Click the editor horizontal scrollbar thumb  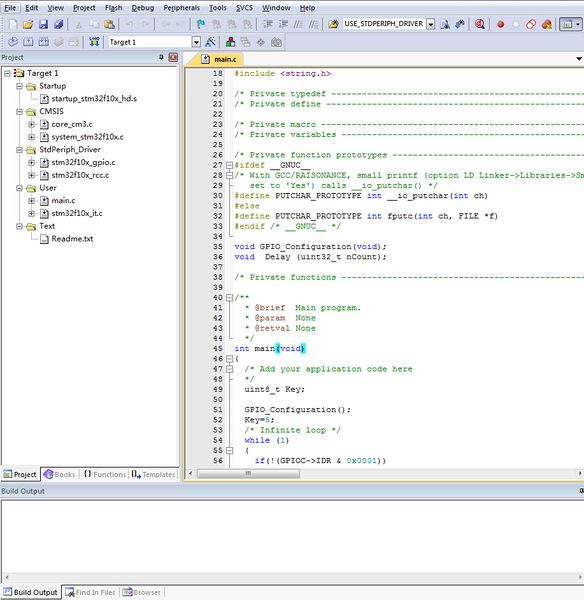(248, 474)
